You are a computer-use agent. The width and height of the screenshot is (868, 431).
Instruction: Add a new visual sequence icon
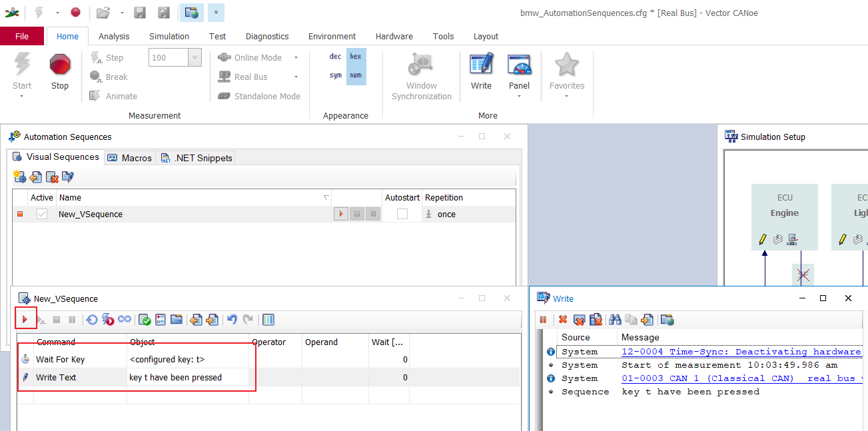[x=20, y=177]
